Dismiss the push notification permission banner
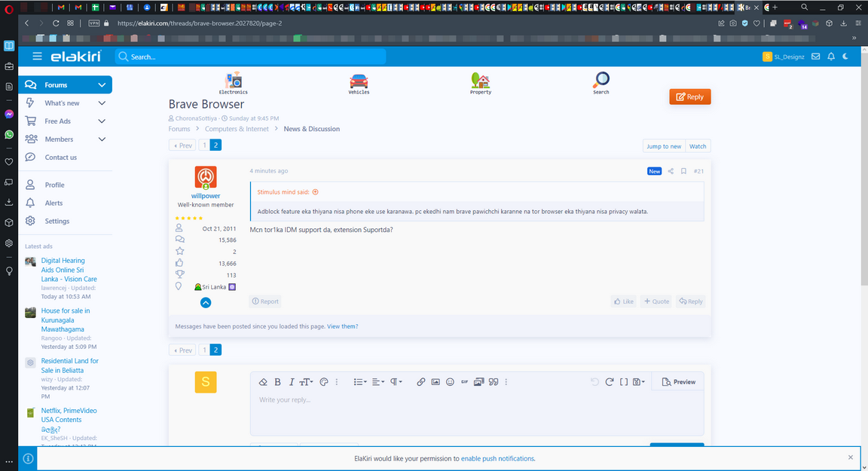This screenshot has width=868, height=471. [x=850, y=457]
